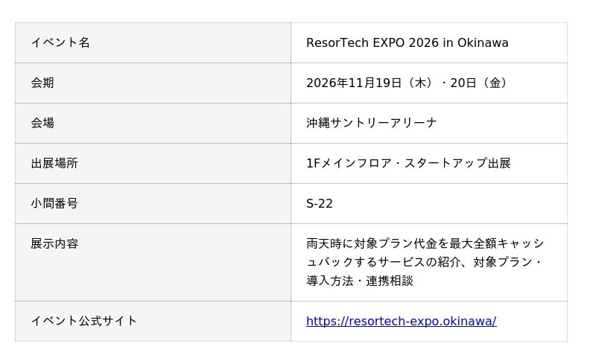Click the 沖縄サントリーアリーナ venue text
596x364 pixels.
tap(371, 123)
